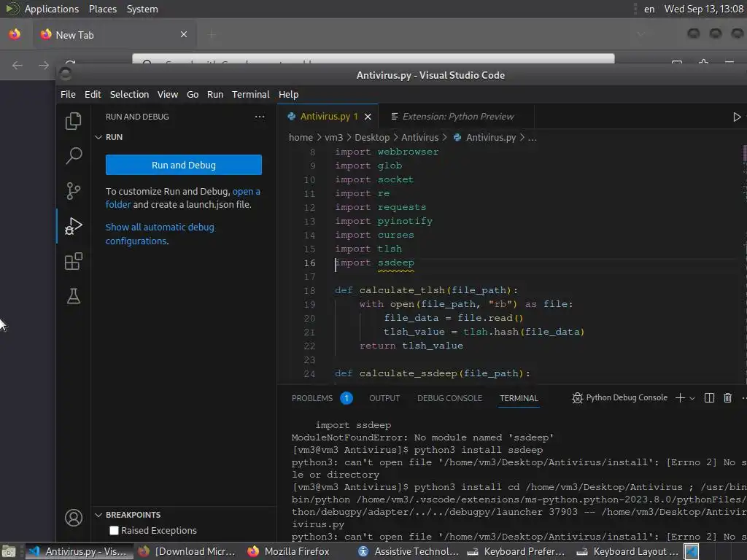Viewport: 747px width, 560px height.
Task: Toggle the Raised Exceptions breakpoint checkbox
Action: coord(114,531)
